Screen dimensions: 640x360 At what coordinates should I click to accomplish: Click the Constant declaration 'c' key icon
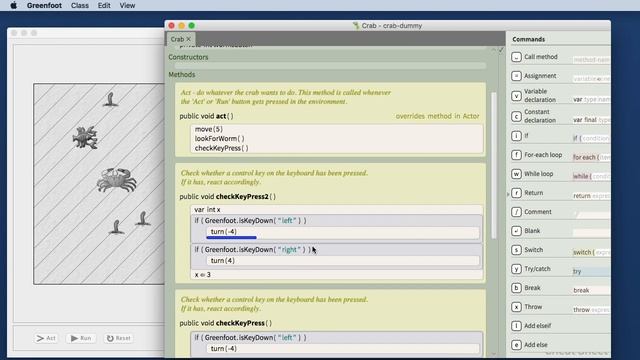tap(516, 117)
